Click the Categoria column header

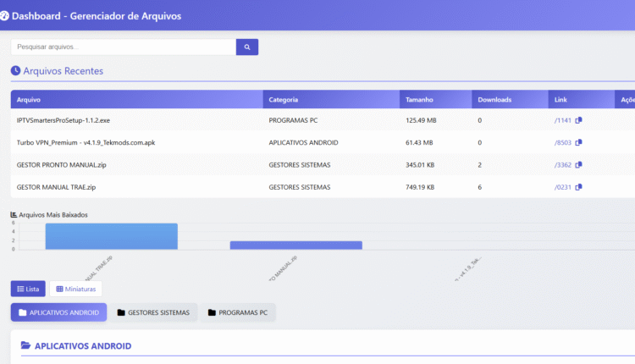pyautogui.click(x=331, y=100)
